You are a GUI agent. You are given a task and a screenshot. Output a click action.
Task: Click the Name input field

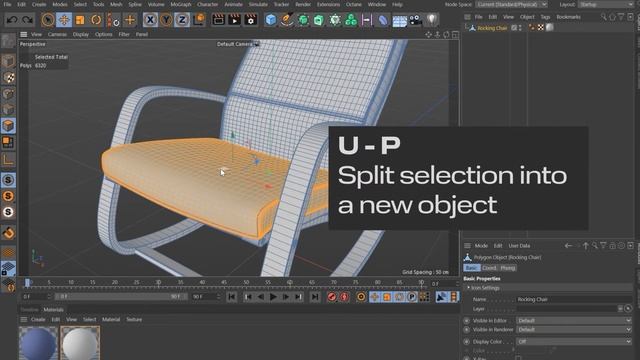coord(574,300)
